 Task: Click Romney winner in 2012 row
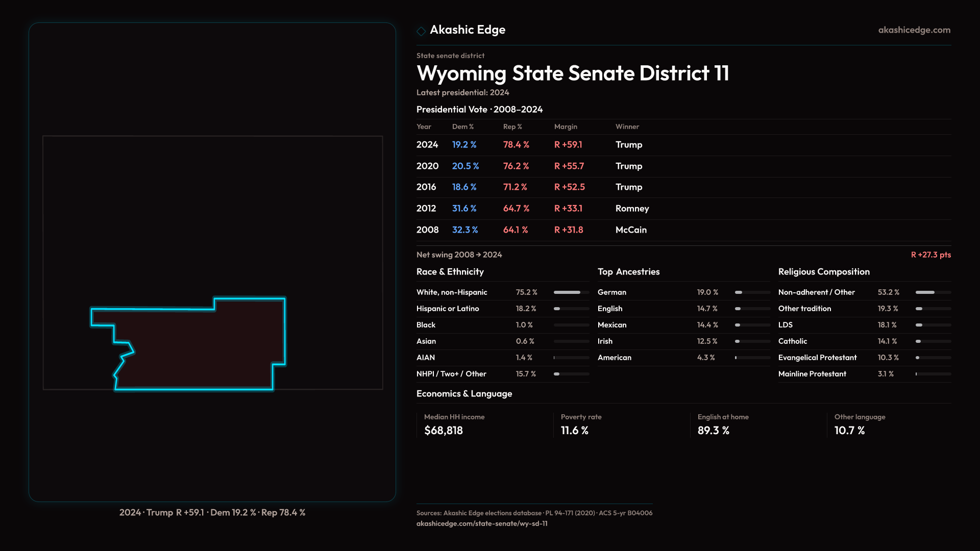(632, 209)
